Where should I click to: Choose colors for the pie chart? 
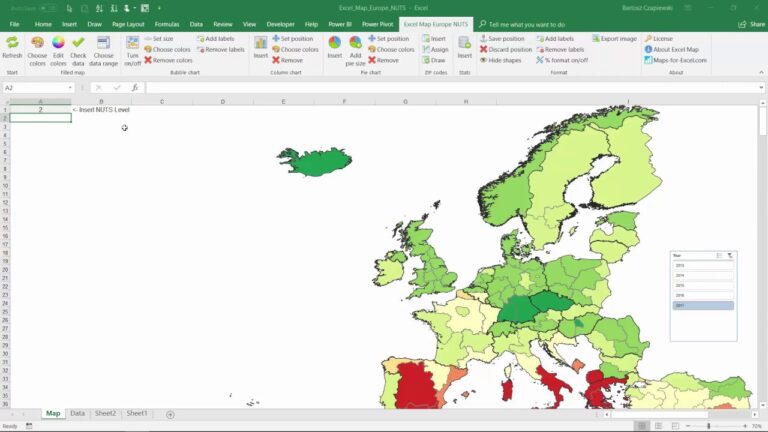click(x=391, y=49)
